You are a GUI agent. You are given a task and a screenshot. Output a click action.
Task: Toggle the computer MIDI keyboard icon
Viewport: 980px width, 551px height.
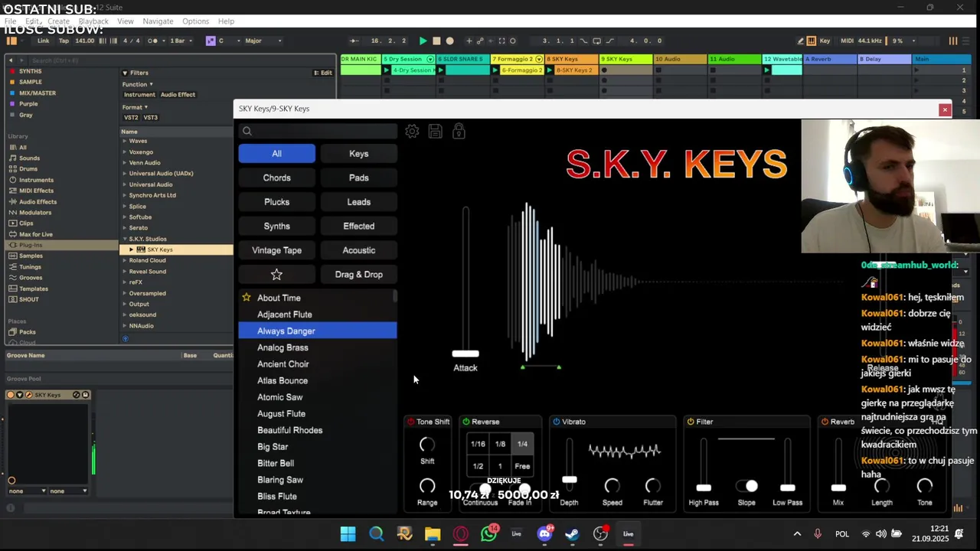[x=812, y=41]
